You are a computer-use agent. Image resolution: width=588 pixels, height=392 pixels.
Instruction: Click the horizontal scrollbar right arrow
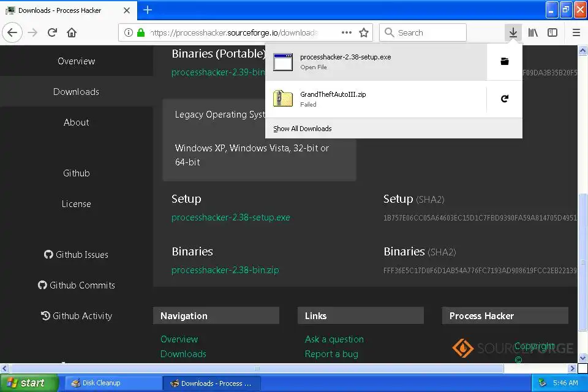(572, 368)
